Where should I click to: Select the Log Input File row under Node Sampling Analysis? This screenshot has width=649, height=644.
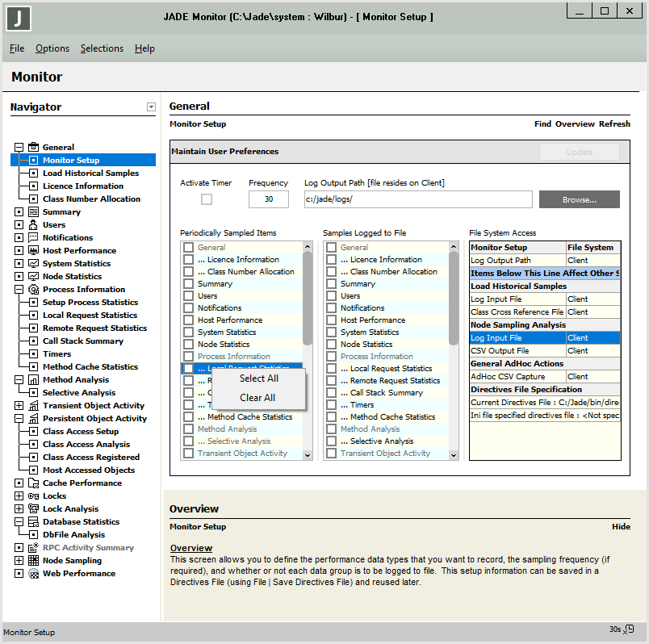545,337
